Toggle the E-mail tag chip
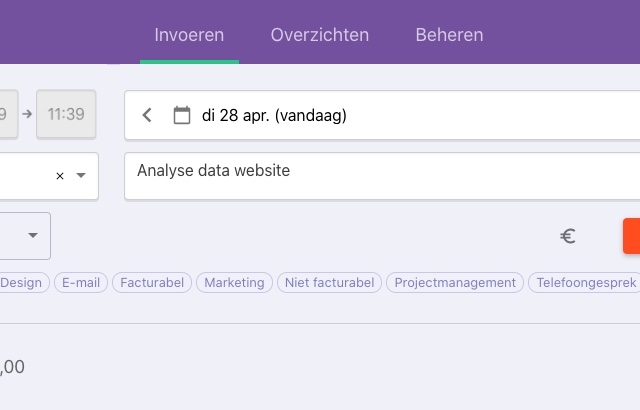Screen dimensions: 640x410 [81, 282]
